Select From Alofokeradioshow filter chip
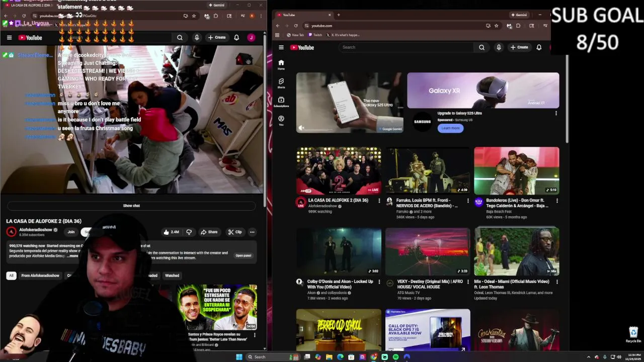The width and height of the screenshot is (644, 362). [x=40, y=276]
